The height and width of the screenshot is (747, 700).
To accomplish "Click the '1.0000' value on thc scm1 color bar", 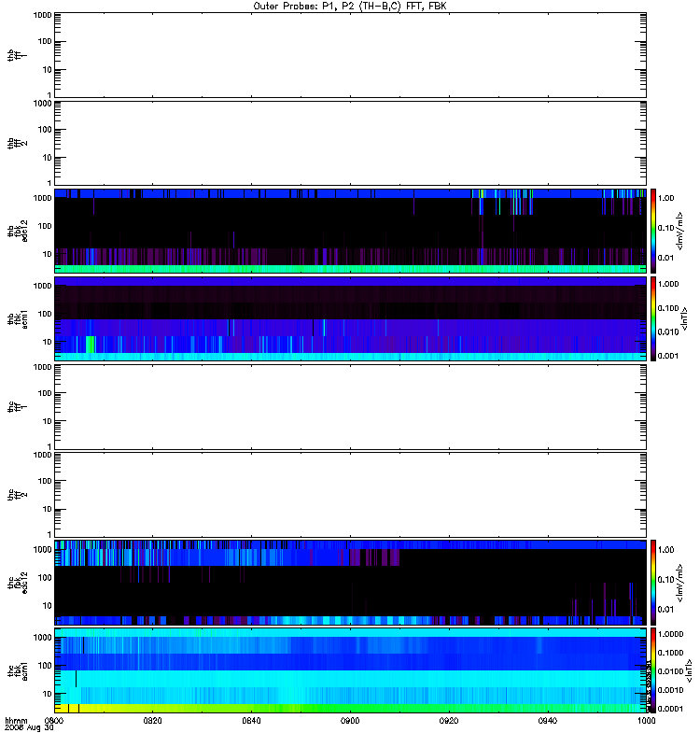I will click(x=670, y=634).
